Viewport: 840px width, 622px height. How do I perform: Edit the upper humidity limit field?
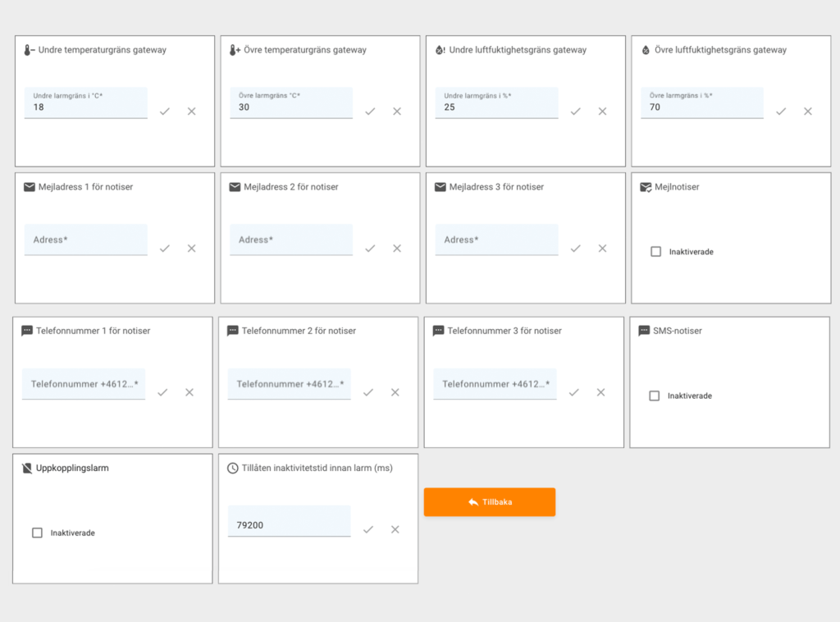[x=701, y=107]
